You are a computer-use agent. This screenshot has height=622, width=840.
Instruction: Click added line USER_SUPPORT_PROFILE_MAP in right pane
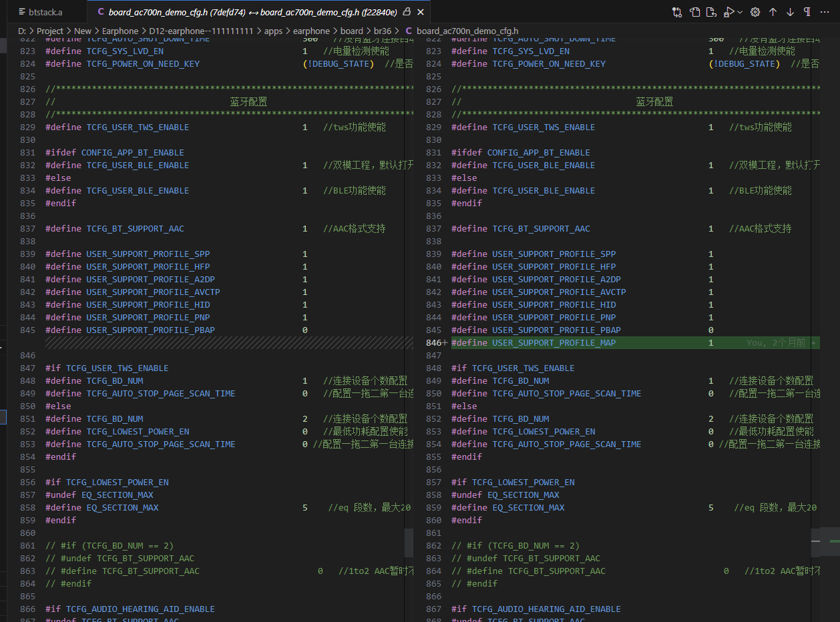coord(635,342)
